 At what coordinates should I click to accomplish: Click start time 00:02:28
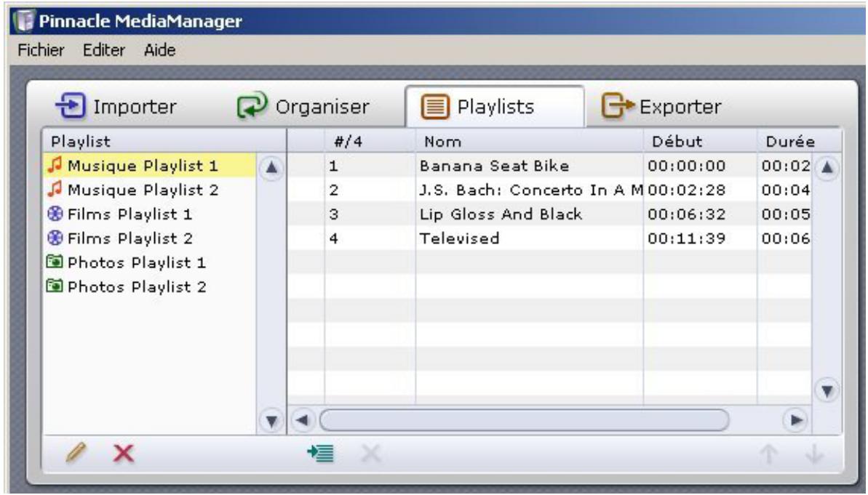click(686, 190)
